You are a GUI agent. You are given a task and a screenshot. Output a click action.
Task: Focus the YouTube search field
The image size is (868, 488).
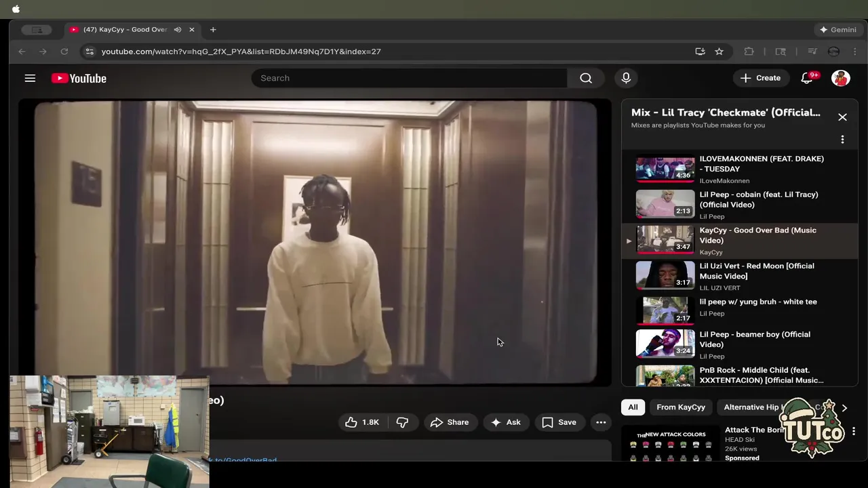point(410,78)
